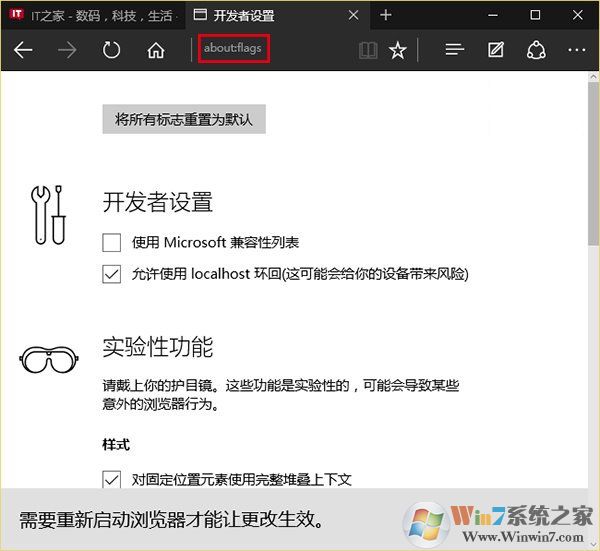Open reading view book icon
The image size is (600, 551).
coord(368,50)
